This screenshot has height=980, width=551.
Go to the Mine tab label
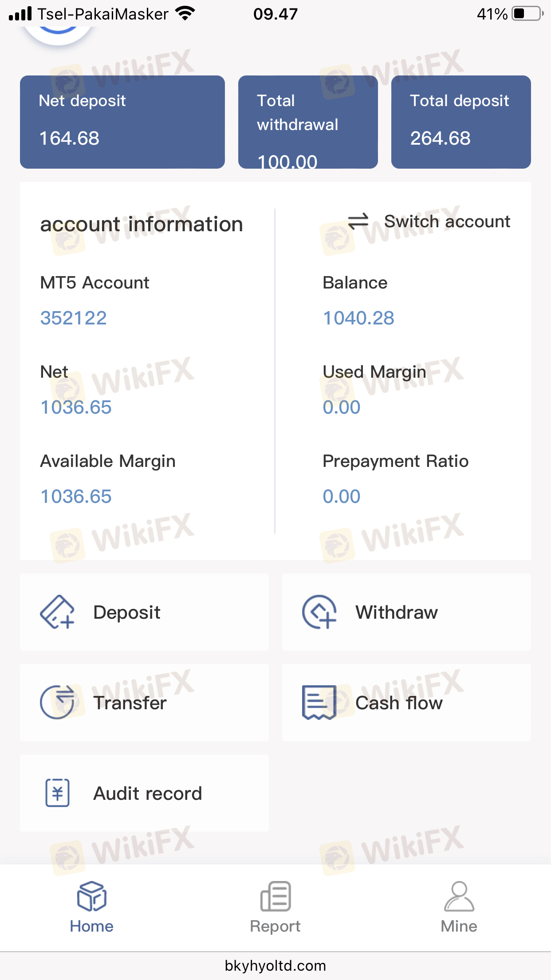459,926
